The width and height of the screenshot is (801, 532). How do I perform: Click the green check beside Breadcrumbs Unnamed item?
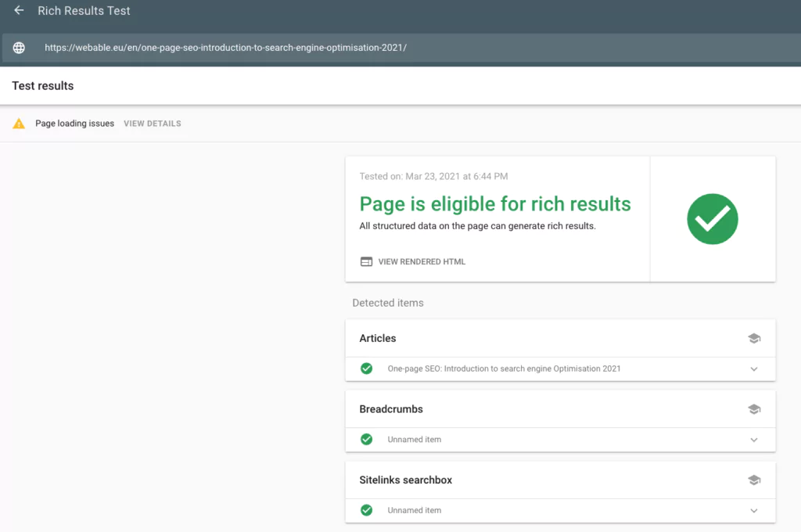click(366, 439)
